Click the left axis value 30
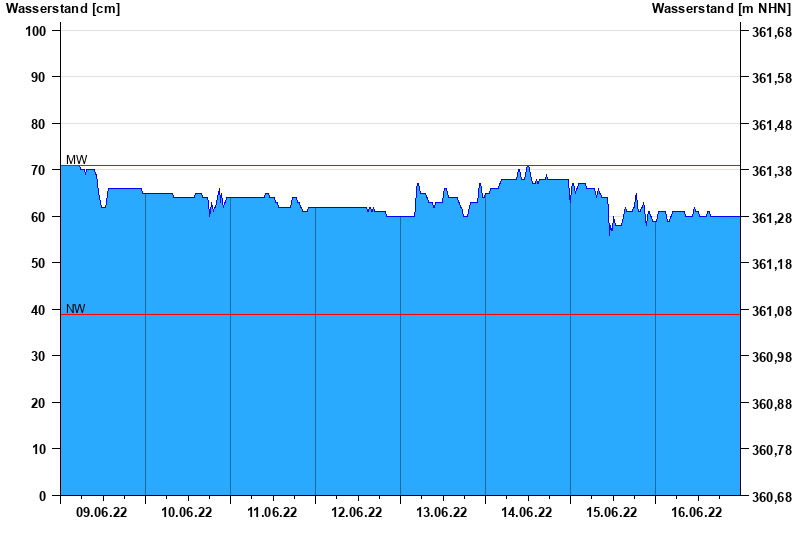 [38, 357]
